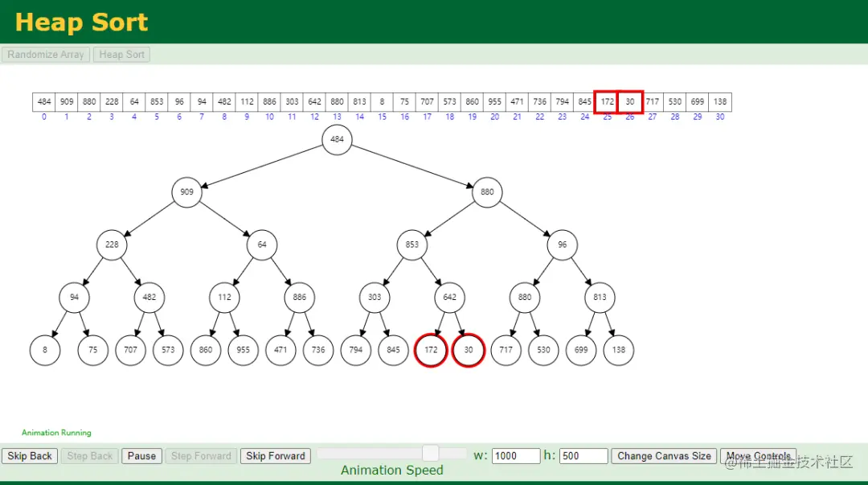
Task: Select leaf node 471 in the tree
Action: pyautogui.click(x=280, y=350)
